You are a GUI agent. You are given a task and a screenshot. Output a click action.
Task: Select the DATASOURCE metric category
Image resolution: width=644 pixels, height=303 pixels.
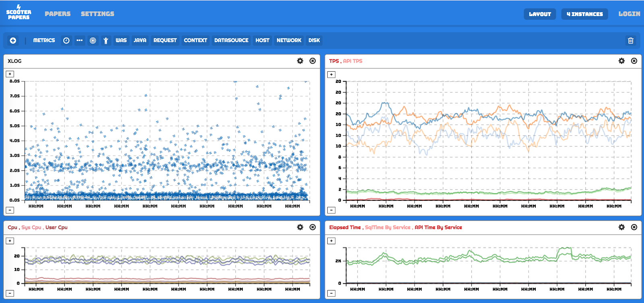click(231, 40)
